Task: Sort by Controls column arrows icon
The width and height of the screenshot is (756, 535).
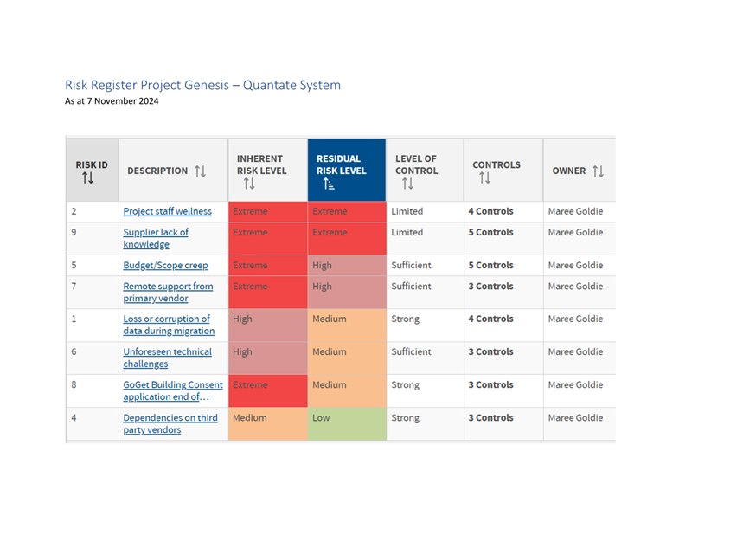Action: (x=485, y=178)
